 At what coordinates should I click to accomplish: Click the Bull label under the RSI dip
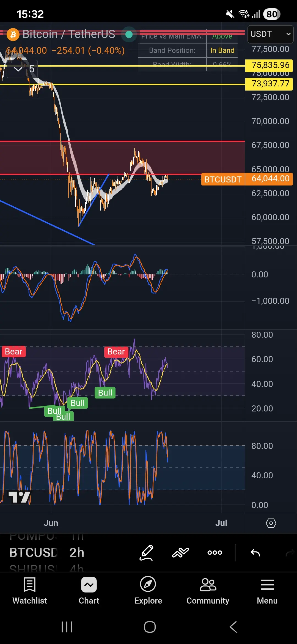click(x=105, y=393)
